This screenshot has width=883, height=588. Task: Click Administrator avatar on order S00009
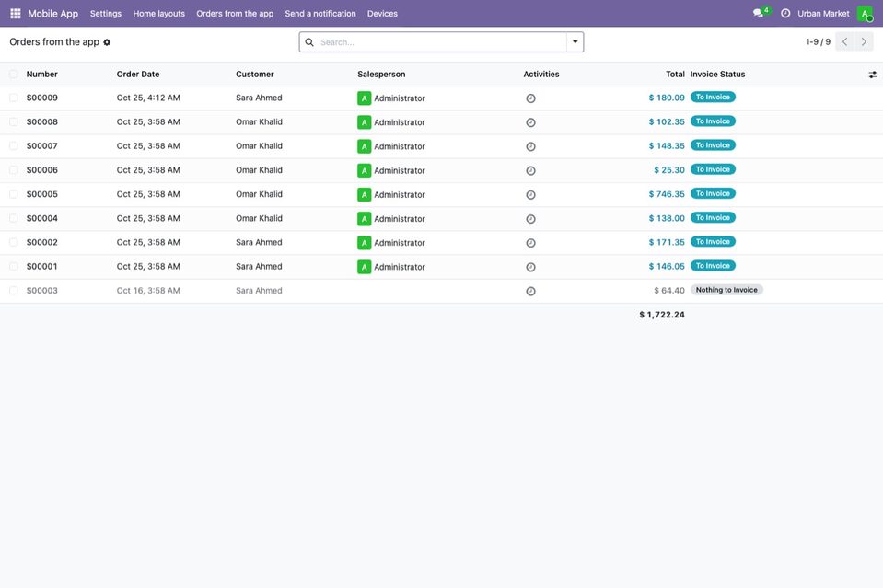[365, 98]
